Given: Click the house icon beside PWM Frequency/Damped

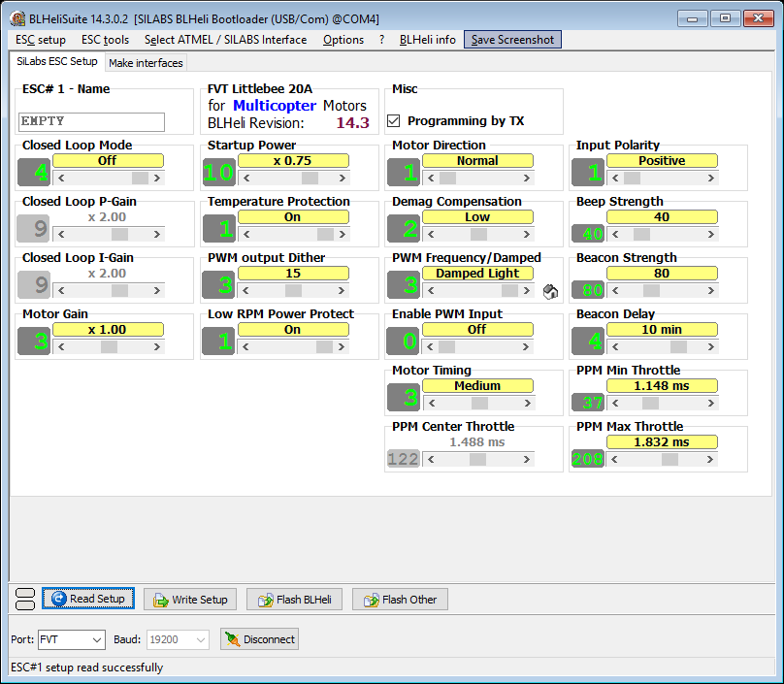Looking at the screenshot, I should [x=550, y=291].
